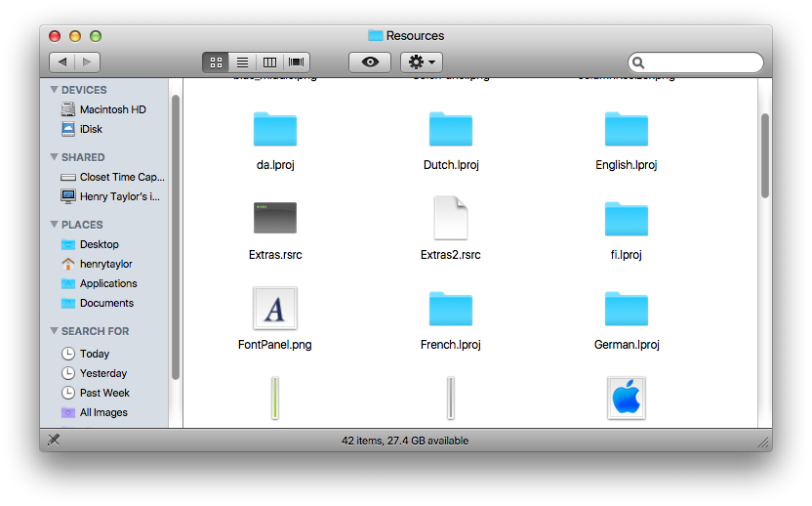Select Henry Taylor's shared computer
The width and height of the screenshot is (812, 506).
(x=111, y=196)
